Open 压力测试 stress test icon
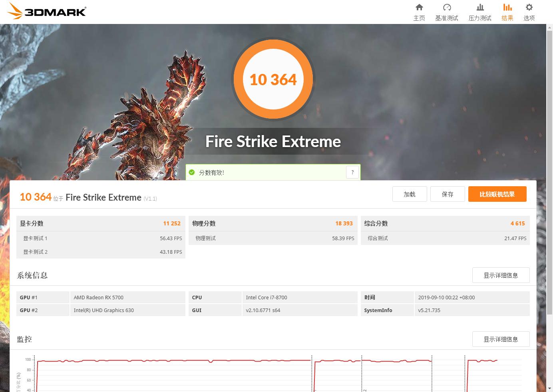 (x=479, y=11)
